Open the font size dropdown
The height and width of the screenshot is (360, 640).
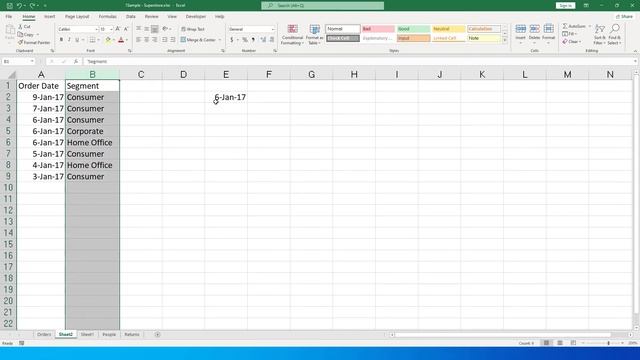coord(111,29)
